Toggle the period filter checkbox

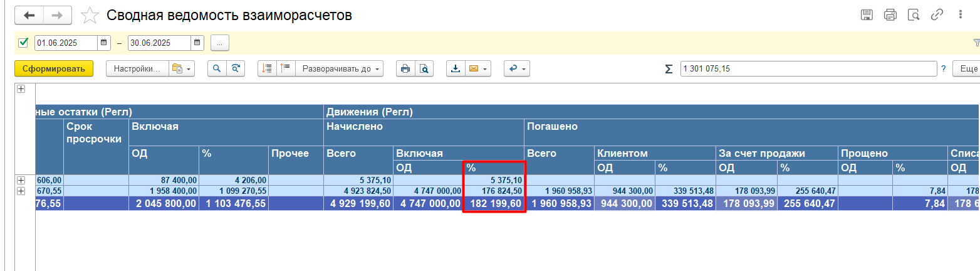(24, 43)
